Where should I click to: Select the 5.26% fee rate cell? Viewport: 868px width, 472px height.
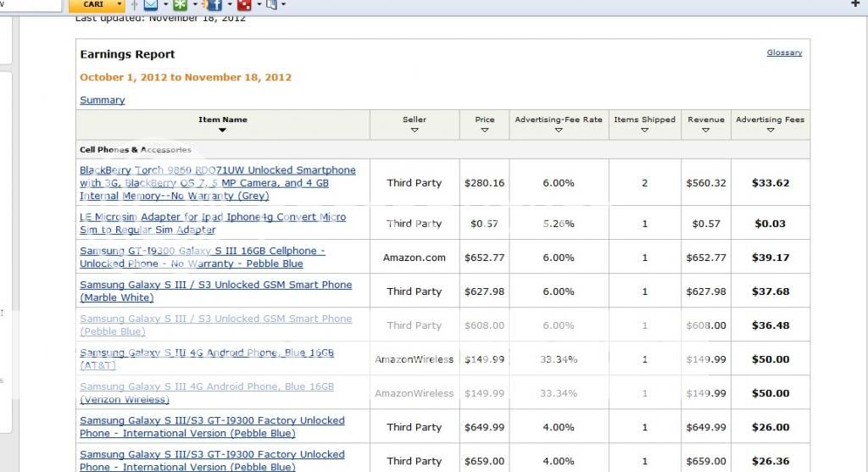(x=559, y=224)
